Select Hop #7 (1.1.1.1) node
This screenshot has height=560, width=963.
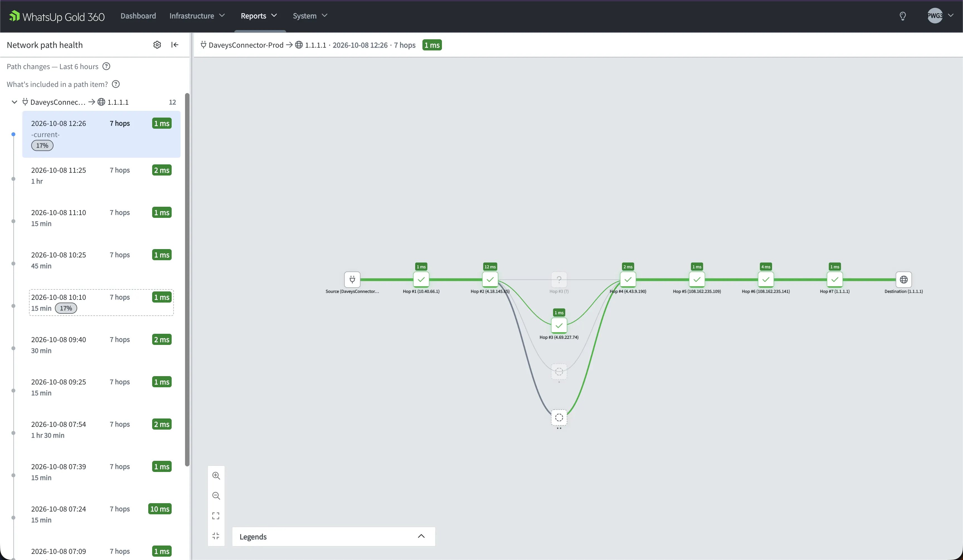click(x=835, y=279)
